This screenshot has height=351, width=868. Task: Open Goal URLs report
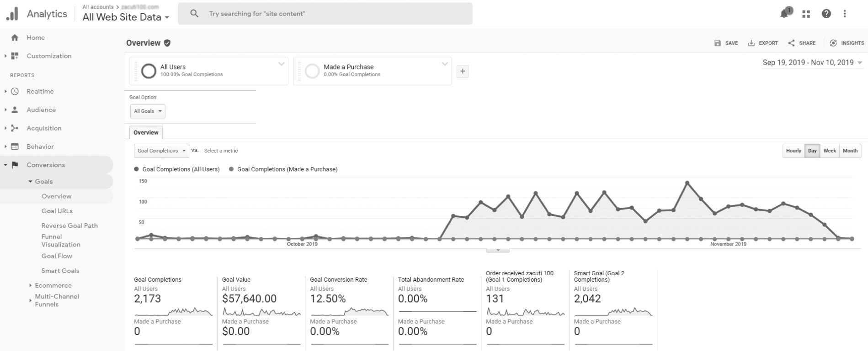57,211
